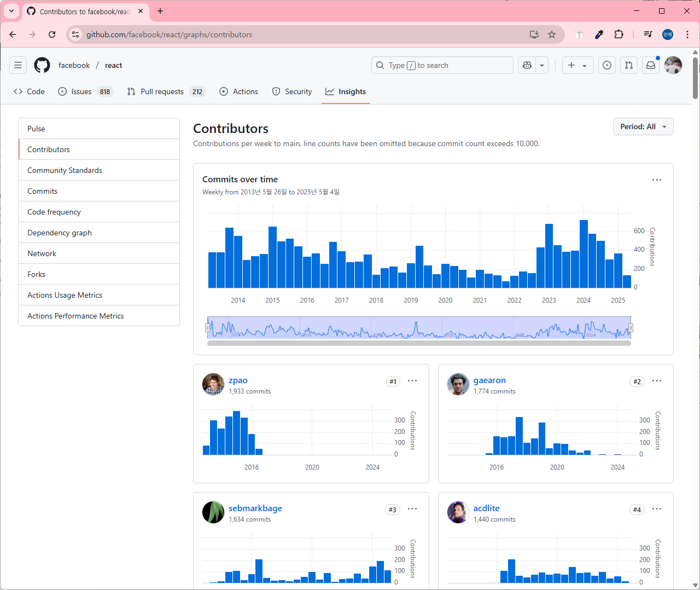Open the tab search dropdown arrow
The width and height of the screenshot is (700, 590).
click(11, 11)
